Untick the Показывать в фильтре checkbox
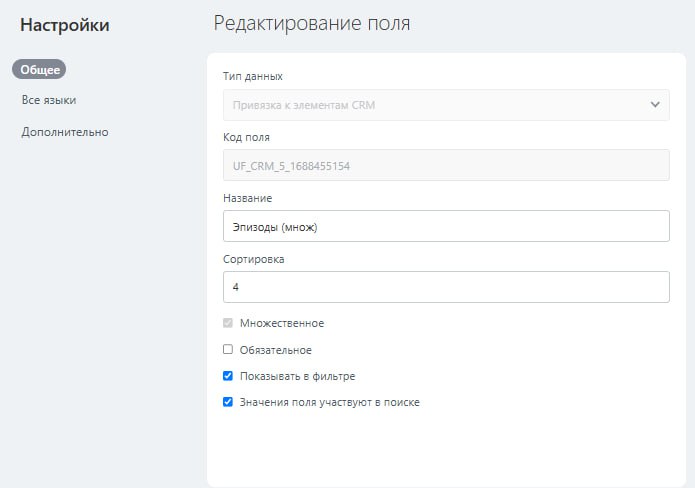The image size is (695, 488). [x=228, y=376]
